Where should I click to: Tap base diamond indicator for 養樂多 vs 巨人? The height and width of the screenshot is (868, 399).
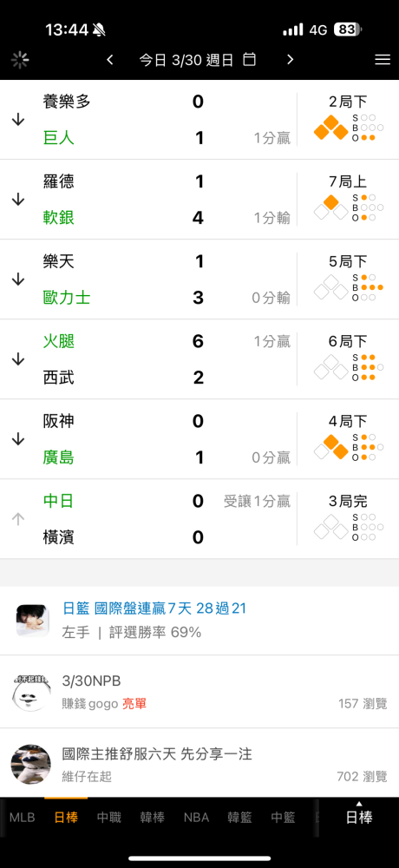tap(331, 128)
